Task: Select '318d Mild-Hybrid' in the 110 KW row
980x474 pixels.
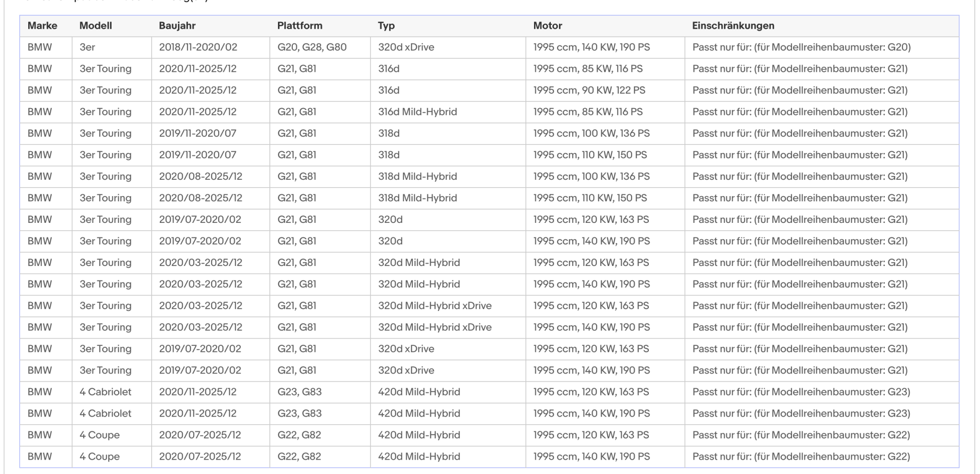Action: (418, 198)
